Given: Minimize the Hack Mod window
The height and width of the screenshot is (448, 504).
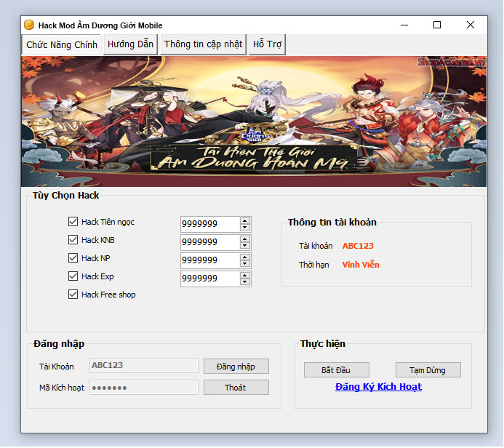Looking at the screenshot, I should tap(404, 25).
